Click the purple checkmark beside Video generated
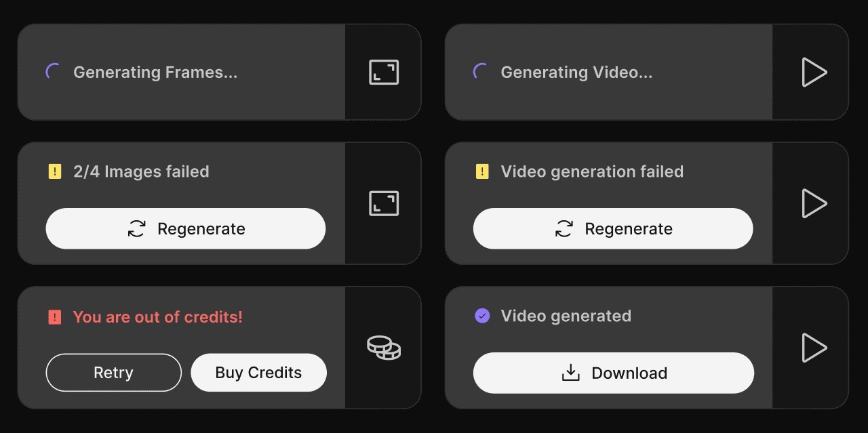 [482, 316]
